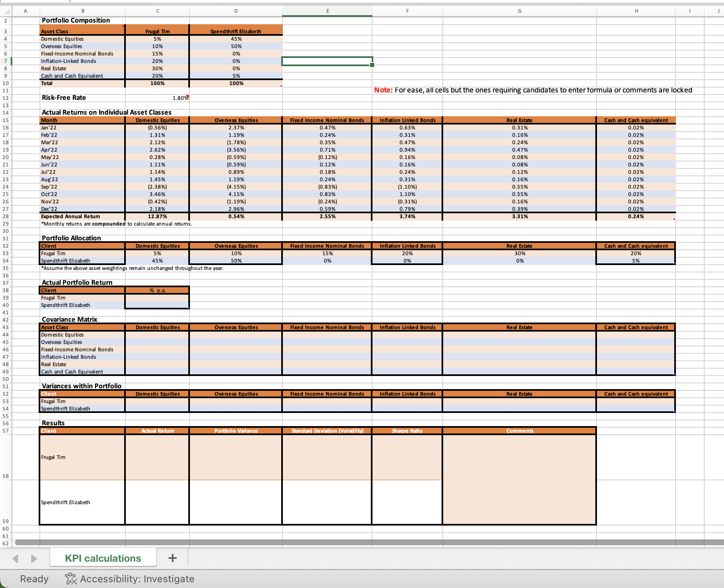Select row 12 header
The width and height of the screenshot is (724, 588).
click(6, 98)
